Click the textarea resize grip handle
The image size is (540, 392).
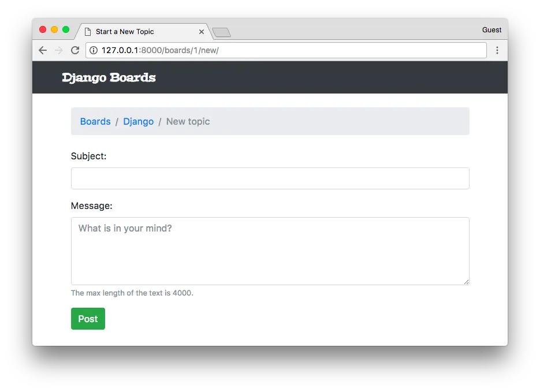(x=465, y=281)
